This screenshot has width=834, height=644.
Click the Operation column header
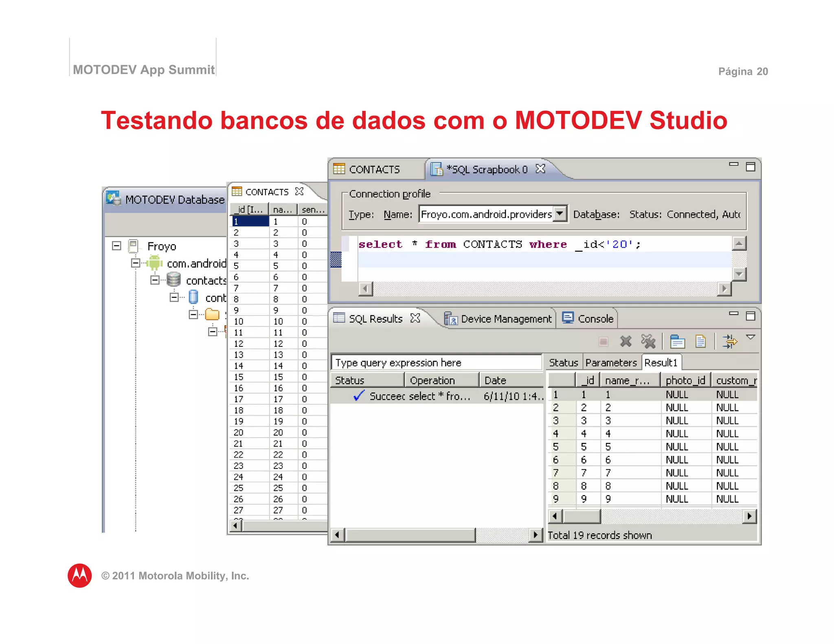(442, 380)
